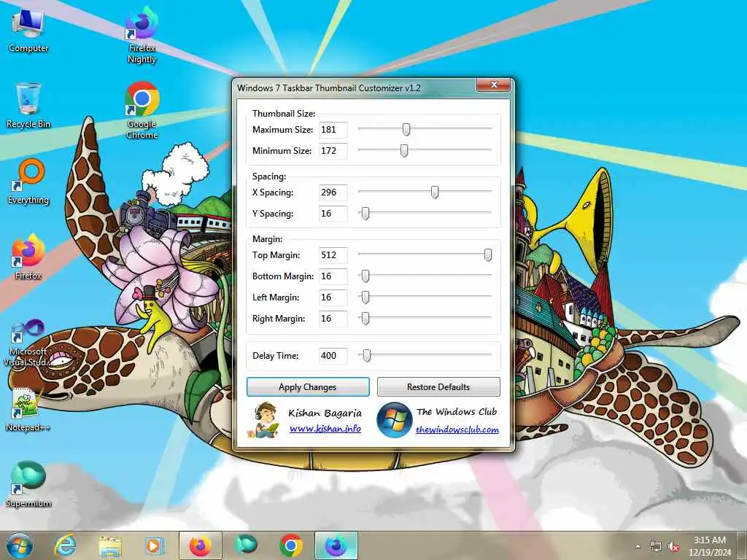Open the www.kishan.info link

click(x=325, y=429)
